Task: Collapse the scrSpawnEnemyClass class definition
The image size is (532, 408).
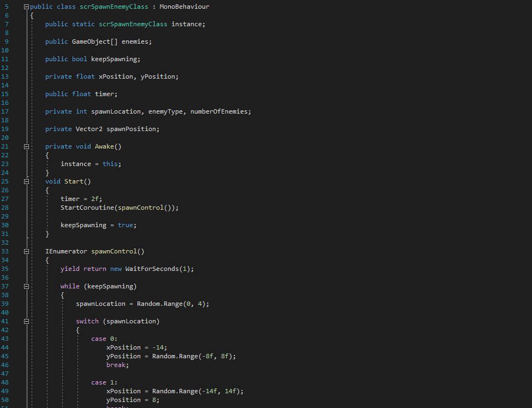Action: click(26, 7)
